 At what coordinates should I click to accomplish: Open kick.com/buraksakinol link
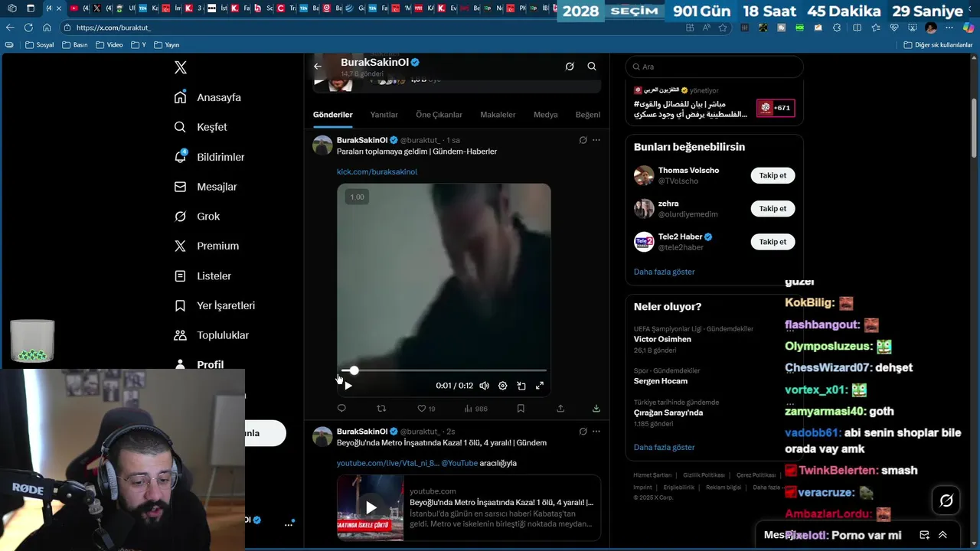(x=377, y=171)
